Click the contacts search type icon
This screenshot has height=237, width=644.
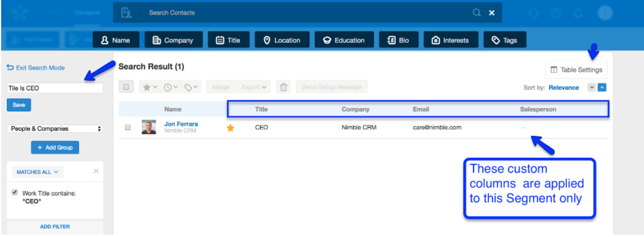(127, 13)
